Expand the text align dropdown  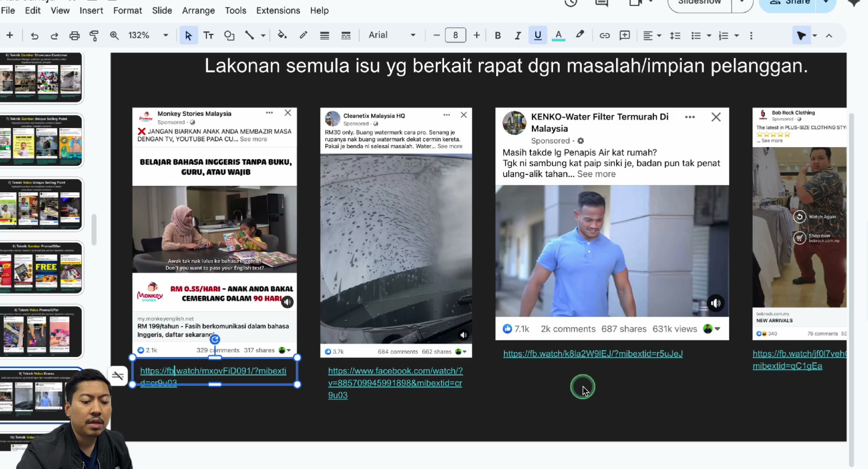(659, 36)
